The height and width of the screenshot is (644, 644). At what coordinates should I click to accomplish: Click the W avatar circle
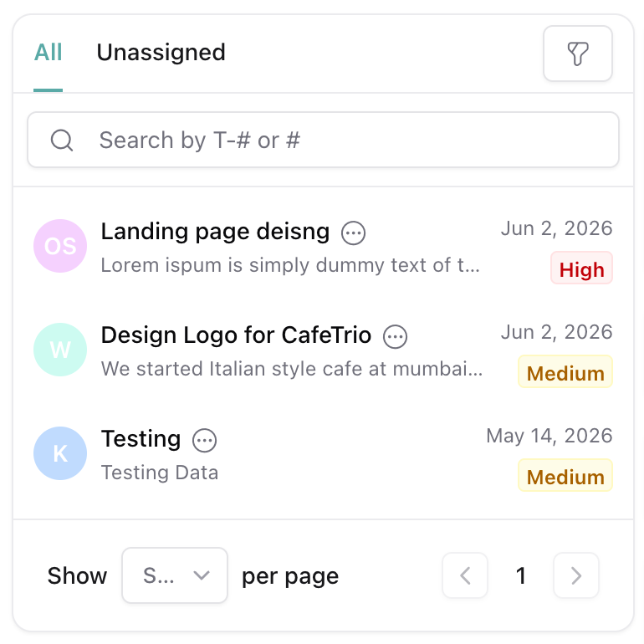tap(60, 350)
